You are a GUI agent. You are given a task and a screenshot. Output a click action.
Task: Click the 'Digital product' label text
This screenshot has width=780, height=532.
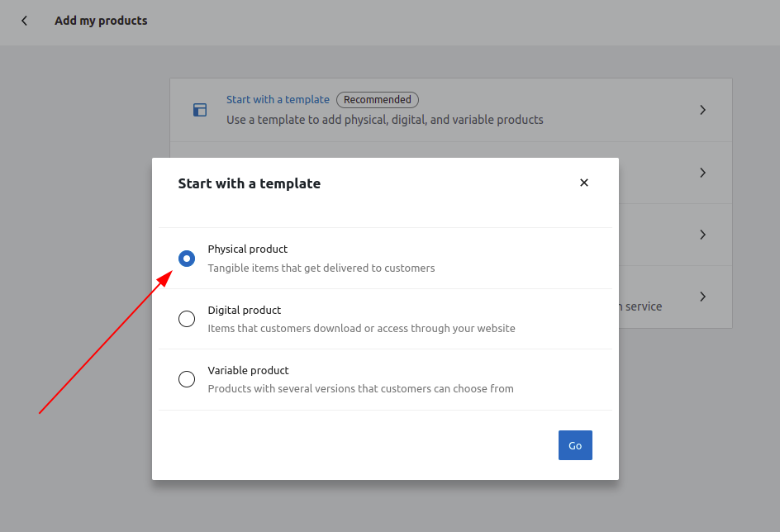[x=245, y=311]
